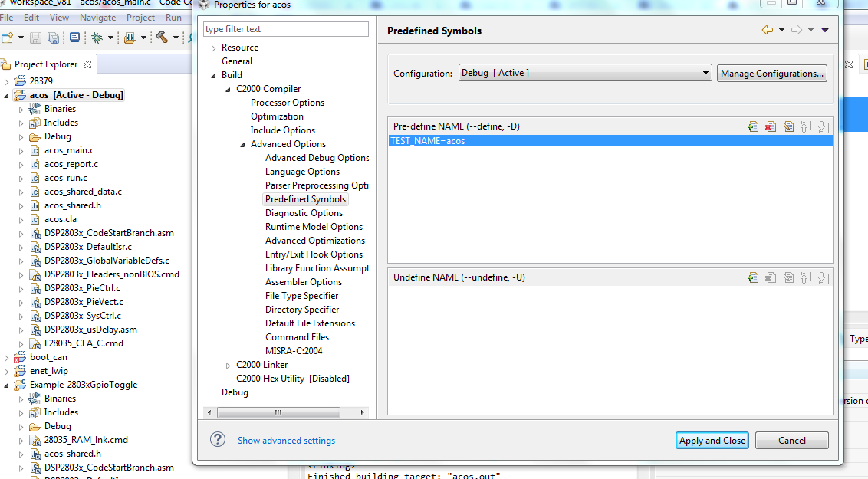Open the Configuration combo box
This screenshot has width=868, height=479.
click(x=585, y=73)
